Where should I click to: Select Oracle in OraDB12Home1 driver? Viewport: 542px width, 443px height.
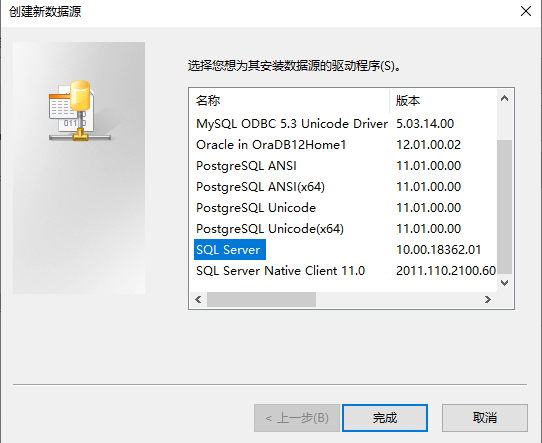[271, 145]
